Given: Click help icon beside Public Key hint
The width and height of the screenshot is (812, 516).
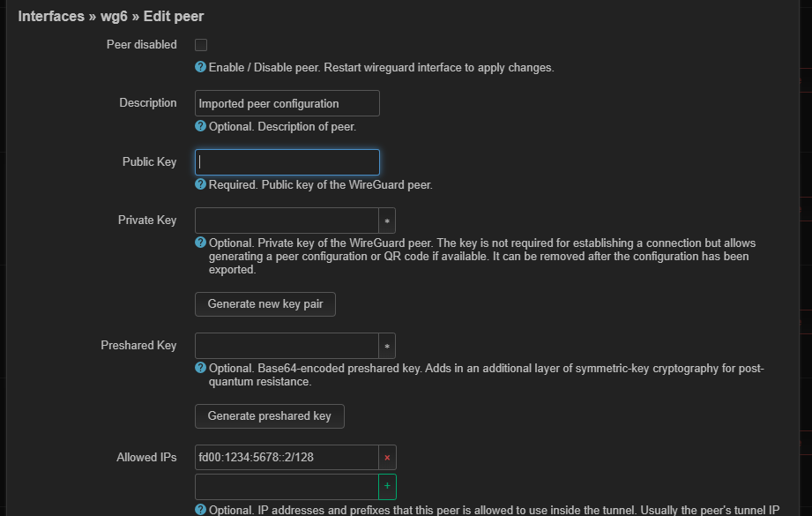Looking at the screenshot, I should click(x=200, y=185).
